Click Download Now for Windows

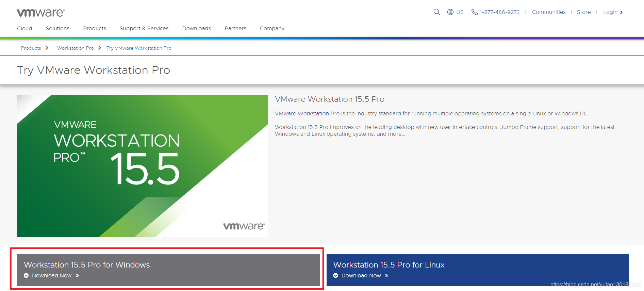point(52,276)
